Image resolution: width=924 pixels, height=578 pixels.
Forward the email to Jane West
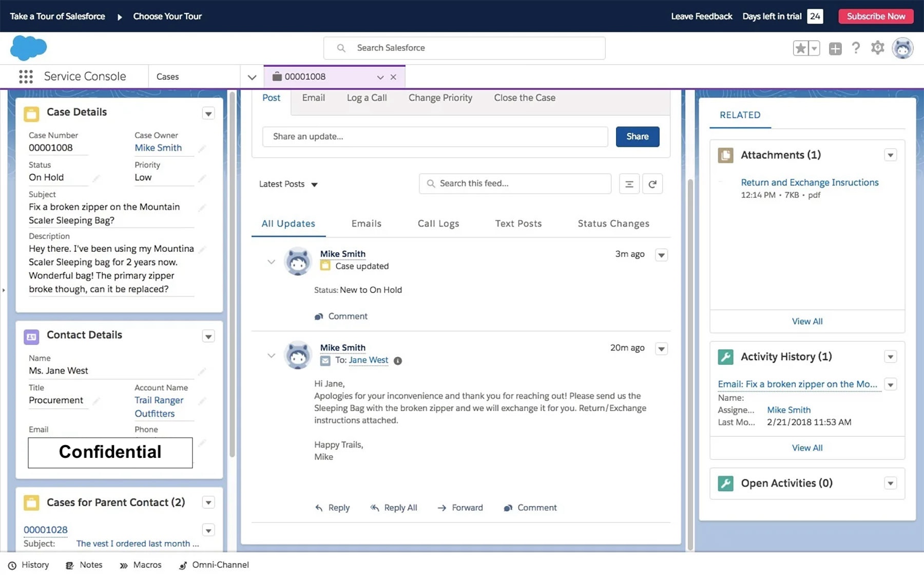point(460,508)
